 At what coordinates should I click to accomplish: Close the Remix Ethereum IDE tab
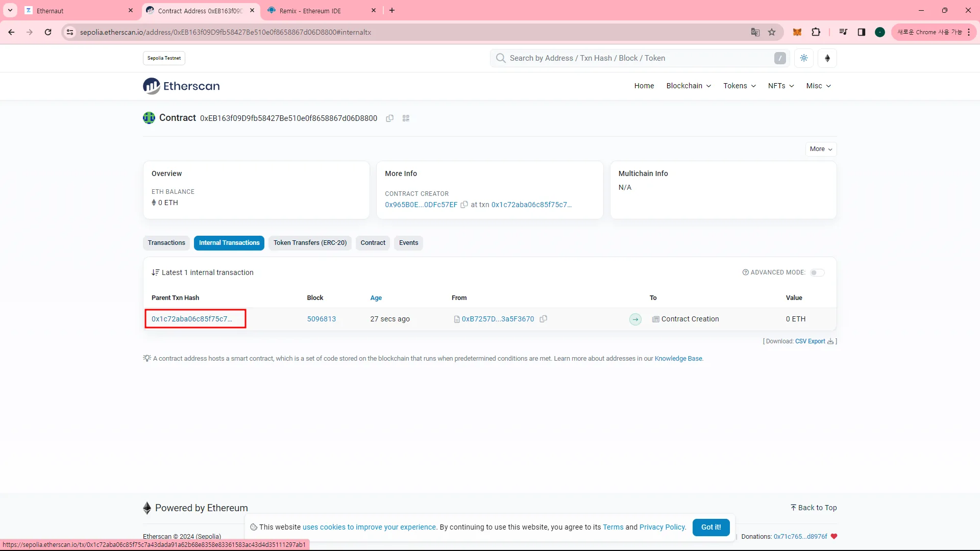pos(374,10)
